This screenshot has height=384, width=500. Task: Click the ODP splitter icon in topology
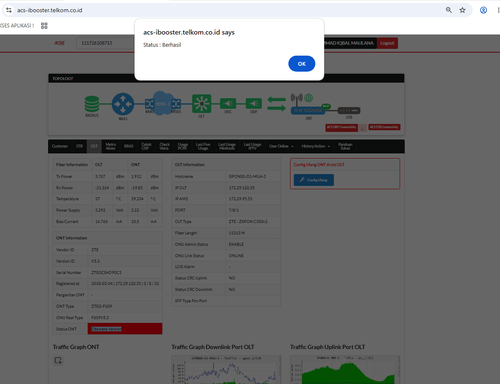254,104
